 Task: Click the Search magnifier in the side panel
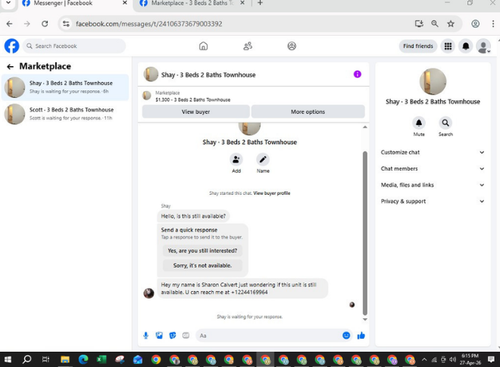(x=445, y=123)
